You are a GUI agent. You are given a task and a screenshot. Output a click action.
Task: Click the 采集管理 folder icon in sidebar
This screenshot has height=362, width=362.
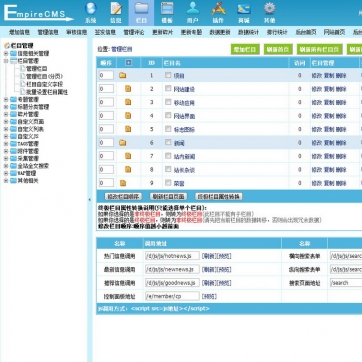pyautogui.click(x=13, y=158)
